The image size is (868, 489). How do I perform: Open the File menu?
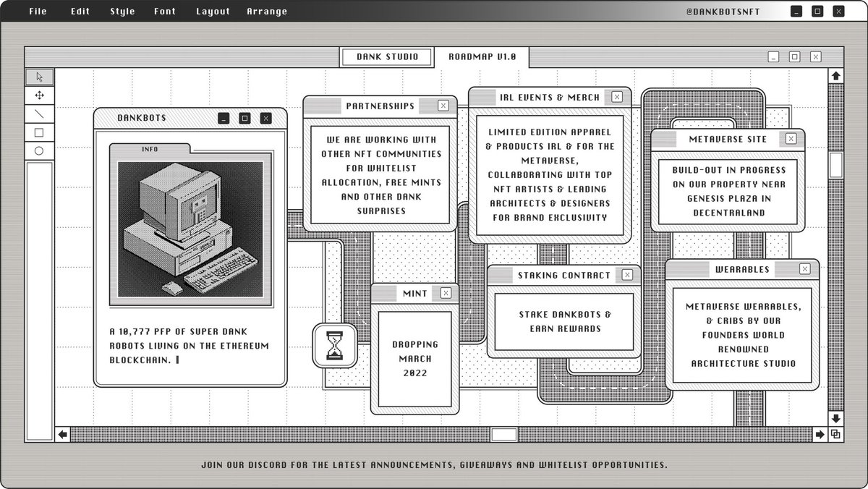click(38, 11)
